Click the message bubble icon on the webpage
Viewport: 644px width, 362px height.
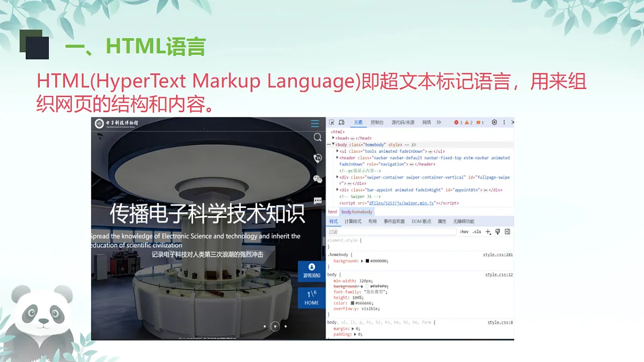[318, 201]
